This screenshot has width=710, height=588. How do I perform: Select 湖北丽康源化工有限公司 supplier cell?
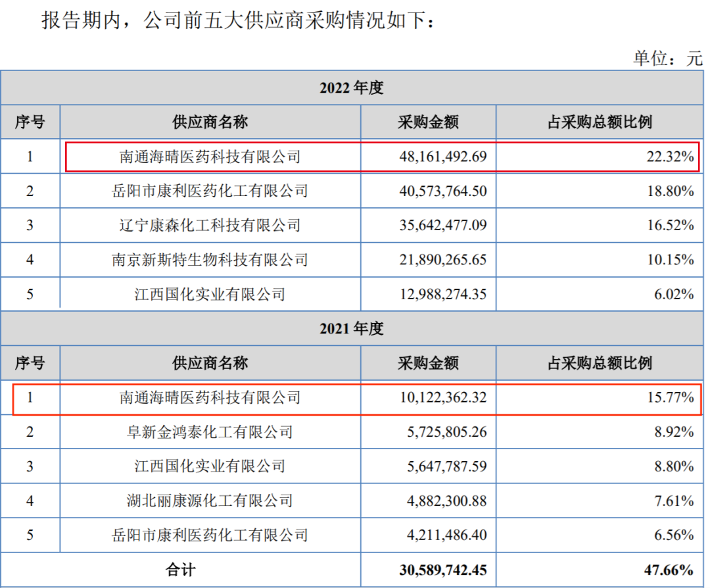(x=210, y=501)
